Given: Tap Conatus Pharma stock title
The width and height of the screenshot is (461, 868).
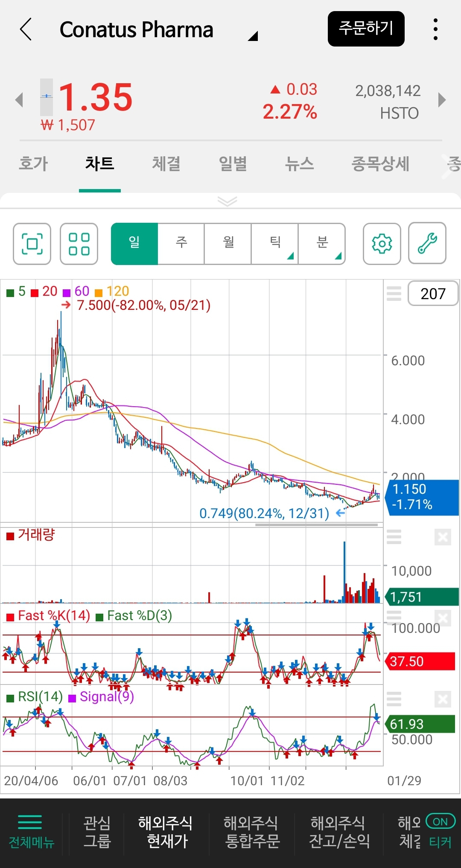Looking at the screenshot, I should pos(136,30).
